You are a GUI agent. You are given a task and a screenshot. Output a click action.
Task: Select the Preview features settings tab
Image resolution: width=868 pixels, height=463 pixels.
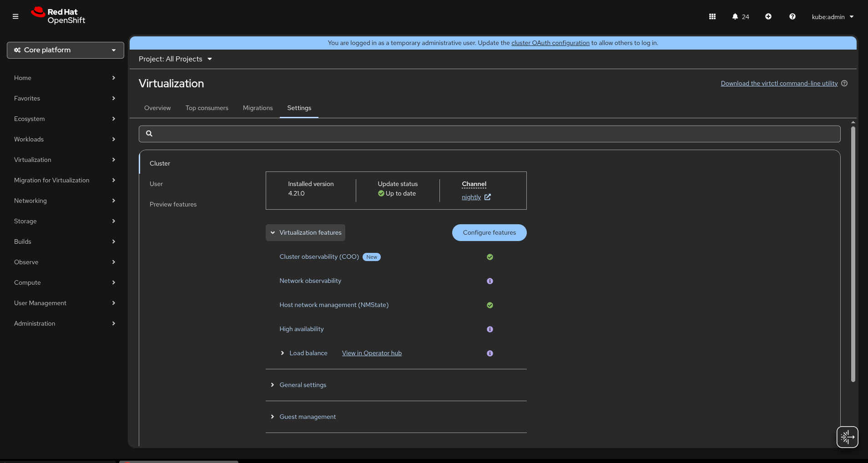173,204
